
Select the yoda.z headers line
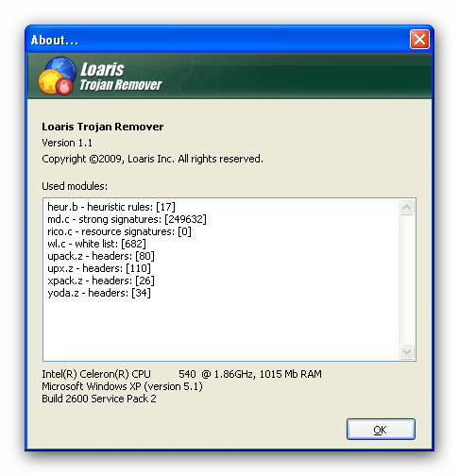click(99, 293)
